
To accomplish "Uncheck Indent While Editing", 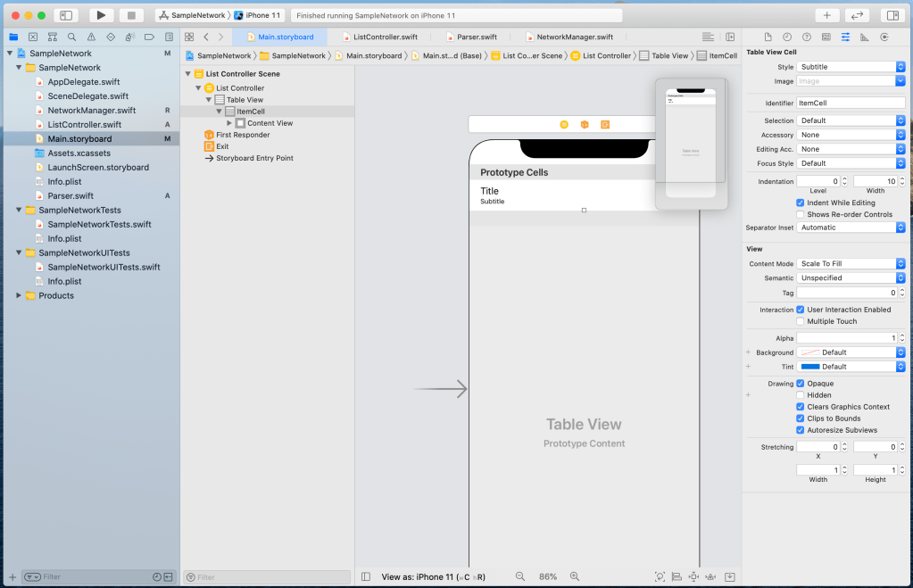I will (x=801, y=203).
